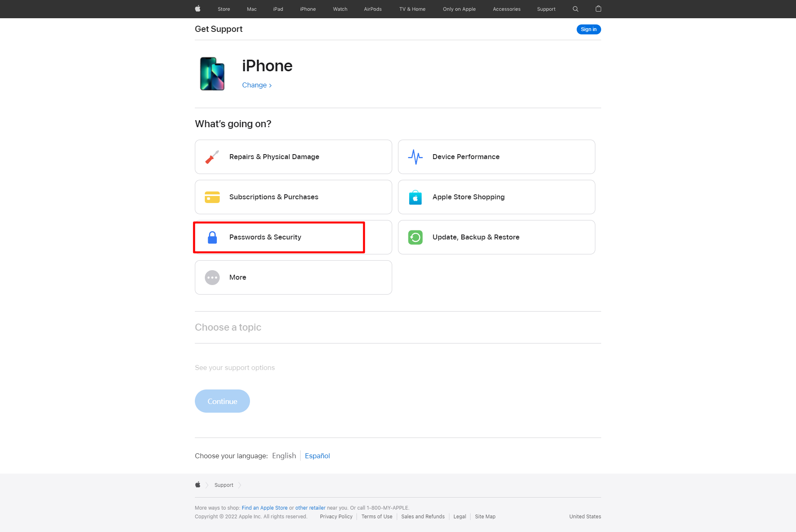The image size is (796, 532).
Task: Click the gray ellipsis More icon
Action: pos(212,278)
